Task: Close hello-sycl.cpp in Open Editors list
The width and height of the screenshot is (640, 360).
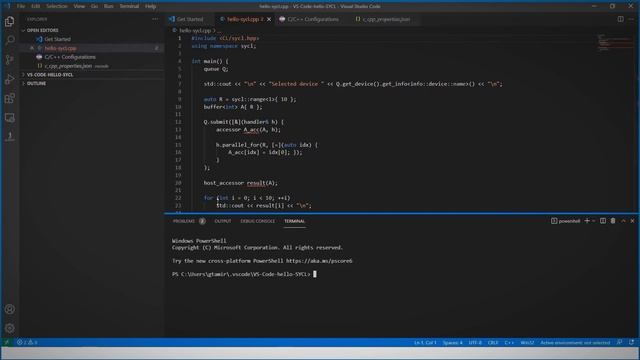Action: (32, 48)
